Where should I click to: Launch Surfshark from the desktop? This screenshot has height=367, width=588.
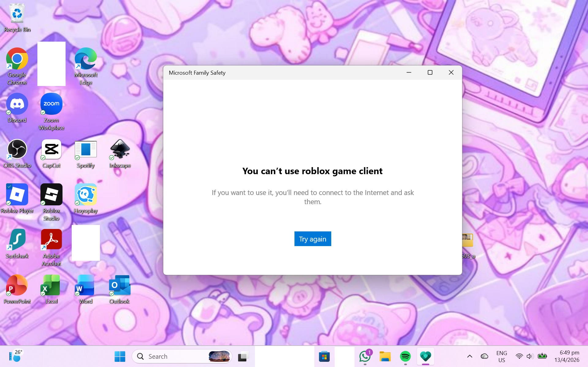click(x=17, y=244)
